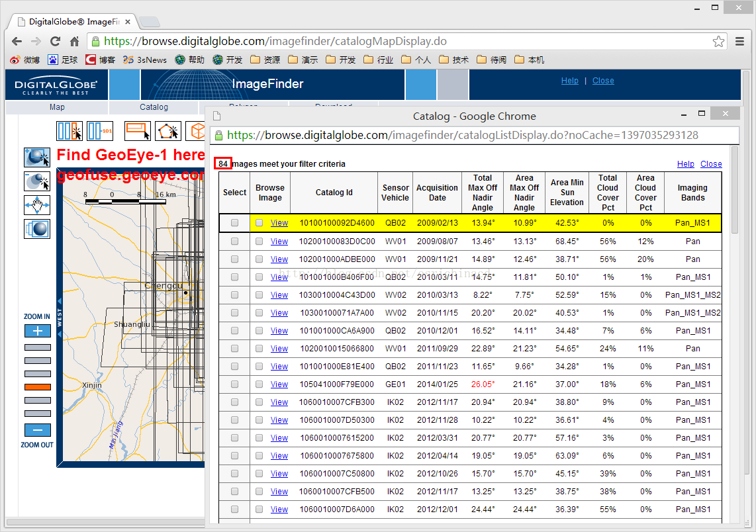756x532 pixels.
Task: Click Close in the ImageFinder header
Action: (x=603, y=81)
